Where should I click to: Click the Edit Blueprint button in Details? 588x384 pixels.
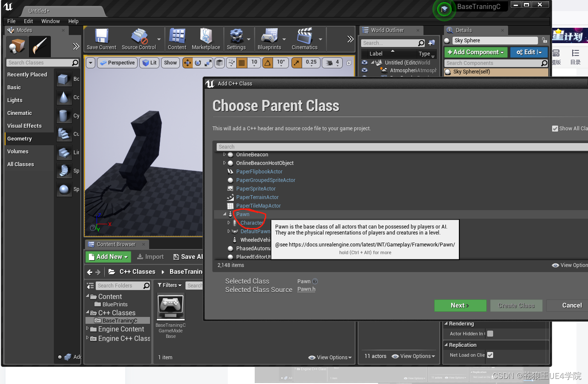(529, 52)
